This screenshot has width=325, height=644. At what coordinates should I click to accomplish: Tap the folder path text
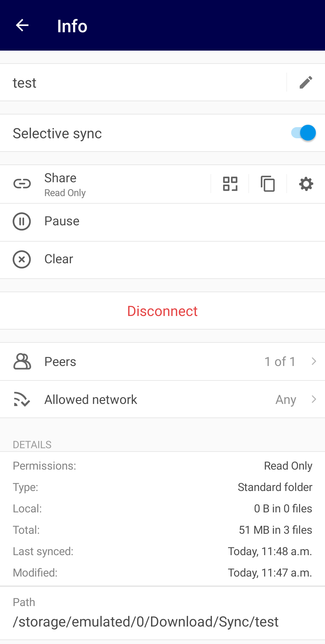pyautogui.click(x=146, y=622)
